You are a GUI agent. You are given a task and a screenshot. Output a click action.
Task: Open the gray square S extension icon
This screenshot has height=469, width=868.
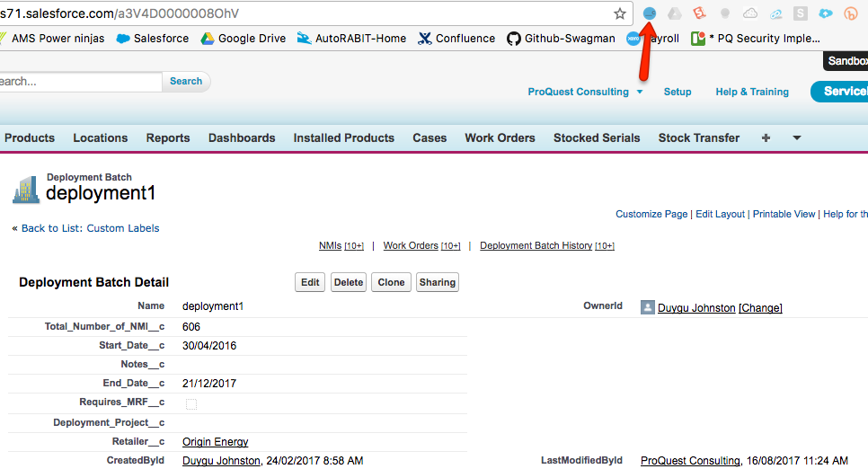[800, 13]
